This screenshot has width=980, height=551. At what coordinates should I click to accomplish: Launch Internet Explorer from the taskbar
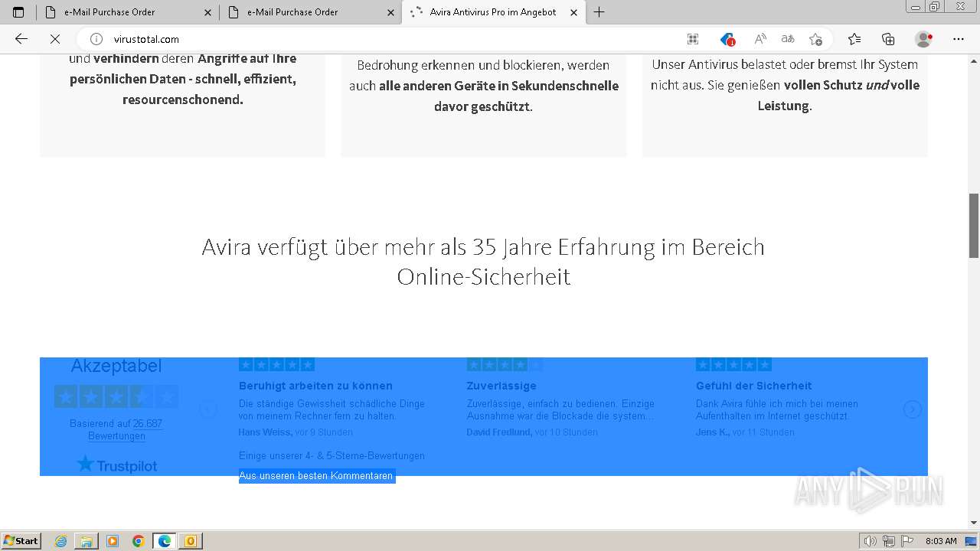pyautogui.click(x=61, y=541)
